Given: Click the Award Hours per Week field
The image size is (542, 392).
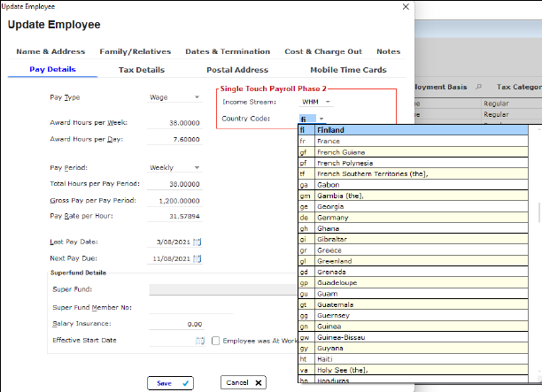Looking at the screenshot, I should (174, 123).
